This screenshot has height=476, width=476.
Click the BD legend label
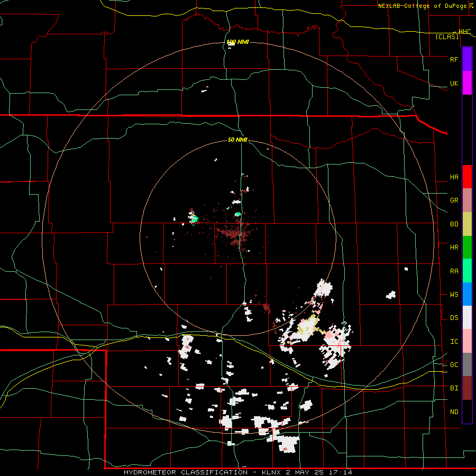pyautogui.click(x=454, y=224)
